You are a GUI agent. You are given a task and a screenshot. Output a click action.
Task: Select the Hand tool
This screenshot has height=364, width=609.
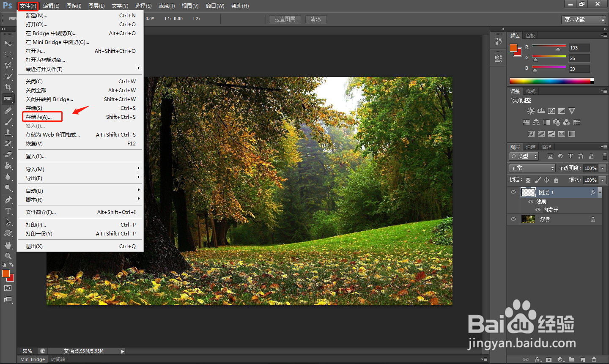tap(8, 245)
